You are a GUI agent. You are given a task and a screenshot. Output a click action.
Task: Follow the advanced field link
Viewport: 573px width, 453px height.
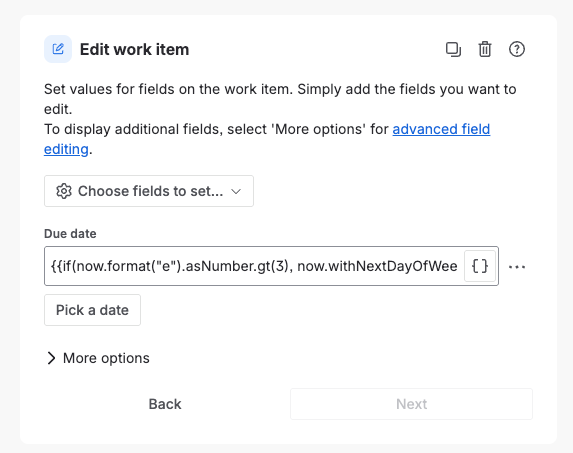tap(441, 129)
